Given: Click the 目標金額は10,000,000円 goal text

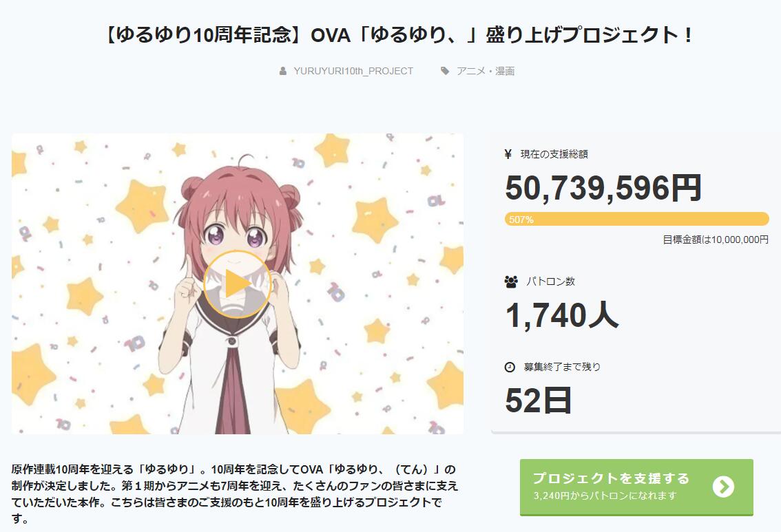Looking at the screenshot, I should pos(716,240).
